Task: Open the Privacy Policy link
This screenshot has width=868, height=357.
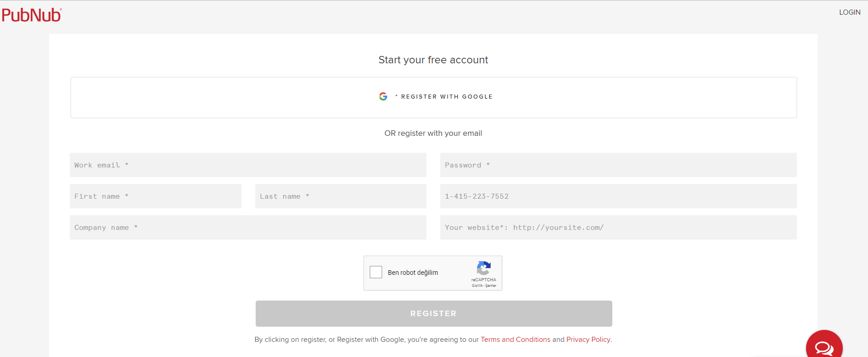Action: coord(588,340)
